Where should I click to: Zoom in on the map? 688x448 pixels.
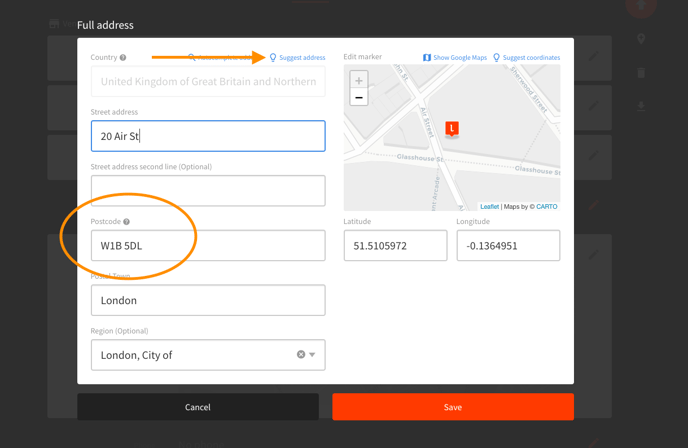(358, 80)
